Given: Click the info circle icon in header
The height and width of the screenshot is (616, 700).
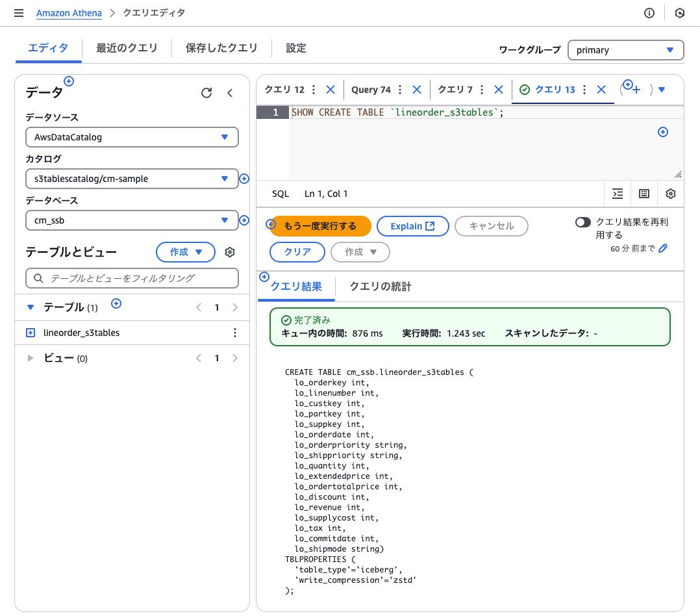Looking at the screenshot, I should click(649, 13).
